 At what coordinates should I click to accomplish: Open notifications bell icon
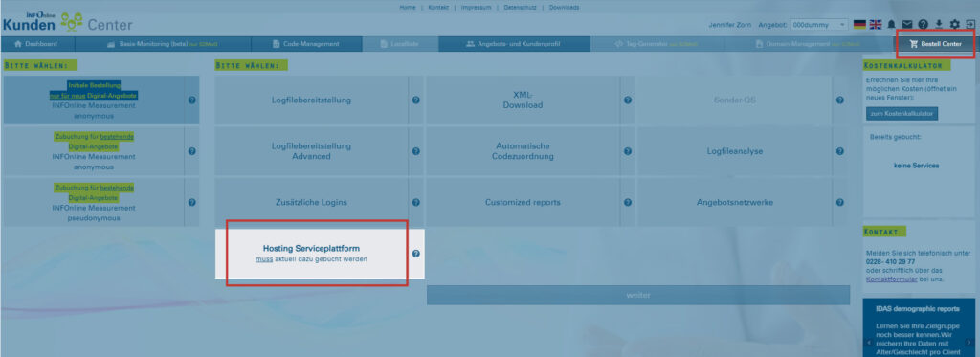(891, 24)
